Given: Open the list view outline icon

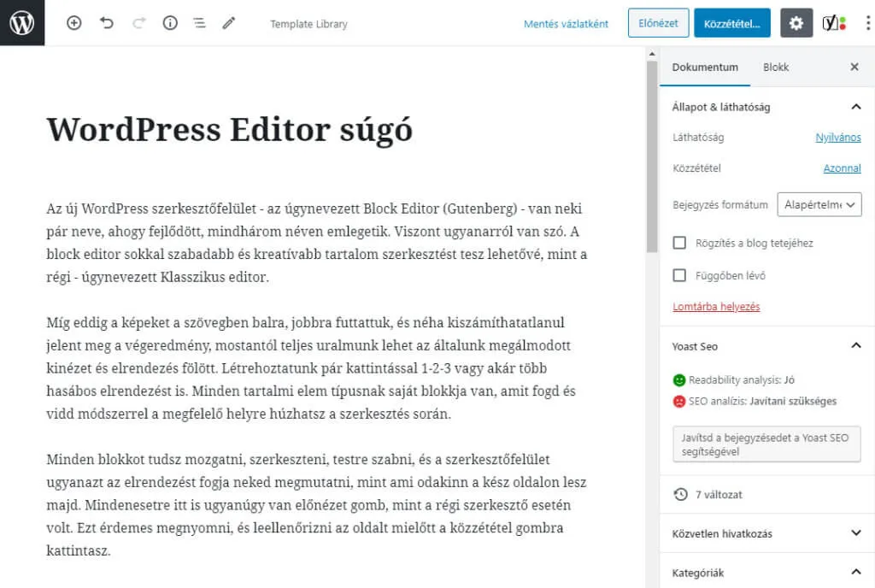Looking at the screenshot, I should pyautogui.click(x=199, y=23).
